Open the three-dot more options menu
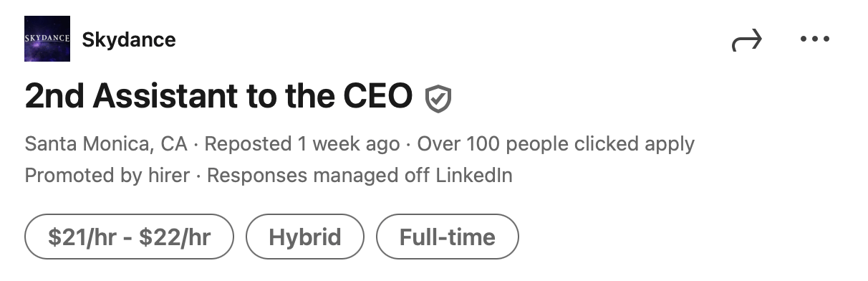Image resolution: width=868 pixels, height=281 pixels. coord(814,39)
